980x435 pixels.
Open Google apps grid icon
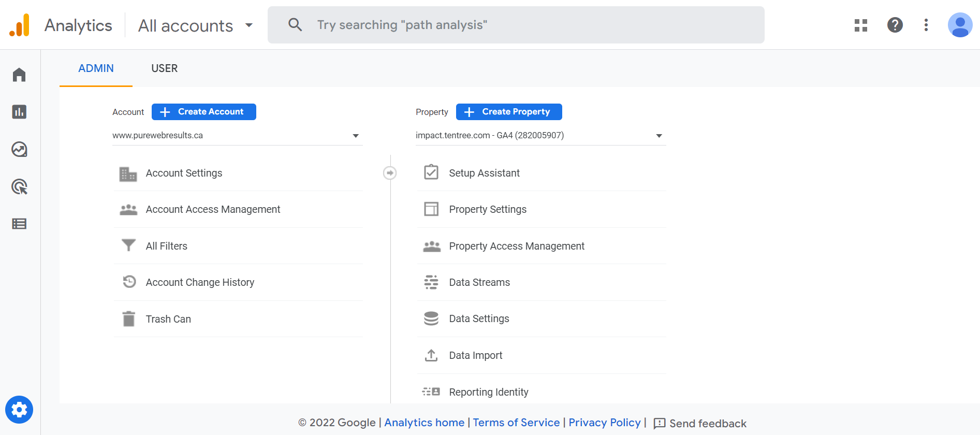point(861,25)
